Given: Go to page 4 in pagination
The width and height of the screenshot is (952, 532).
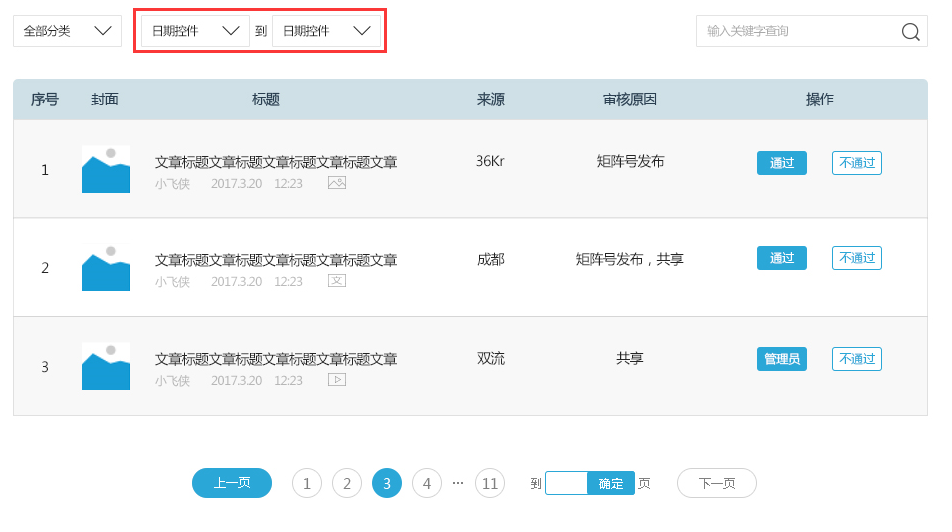Looking at the screenshot, I should click(x=427, y=484).
